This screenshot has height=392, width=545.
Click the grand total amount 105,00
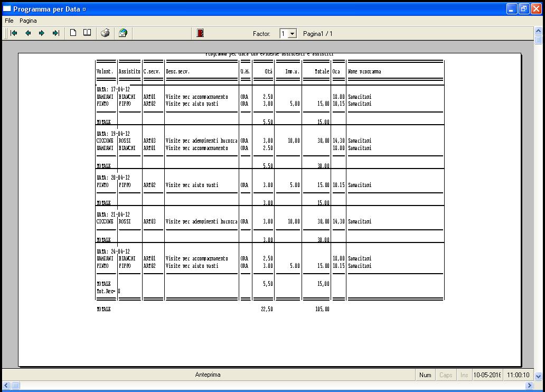point(322,309)
